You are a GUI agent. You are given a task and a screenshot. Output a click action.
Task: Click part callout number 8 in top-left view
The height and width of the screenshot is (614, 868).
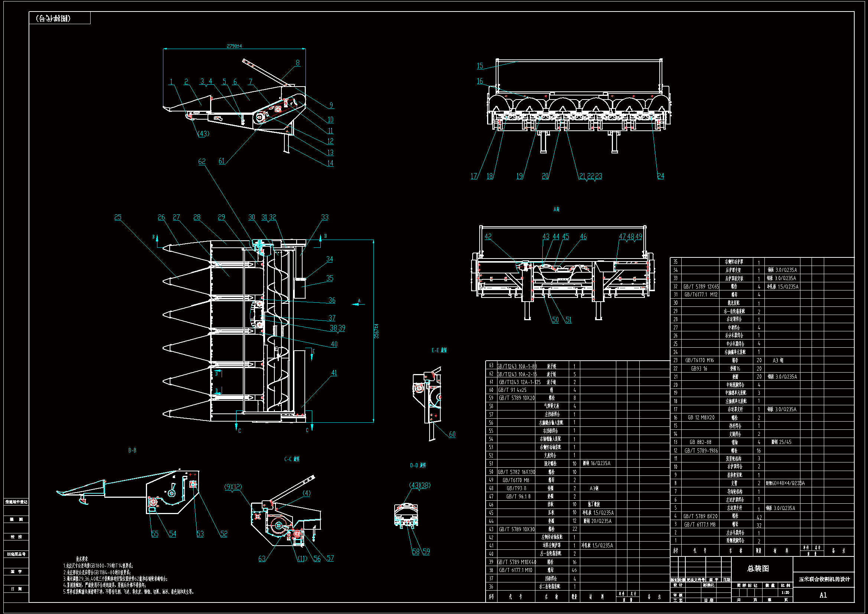point(297,63)
